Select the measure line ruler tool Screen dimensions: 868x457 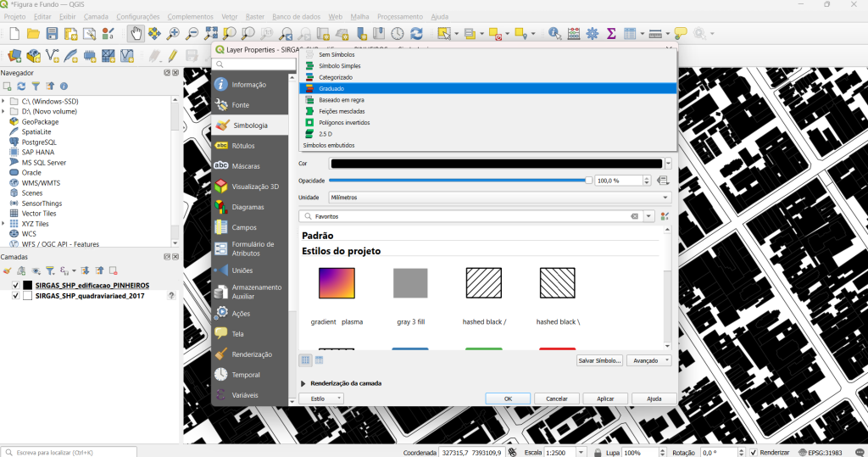[x=655, y=34]
